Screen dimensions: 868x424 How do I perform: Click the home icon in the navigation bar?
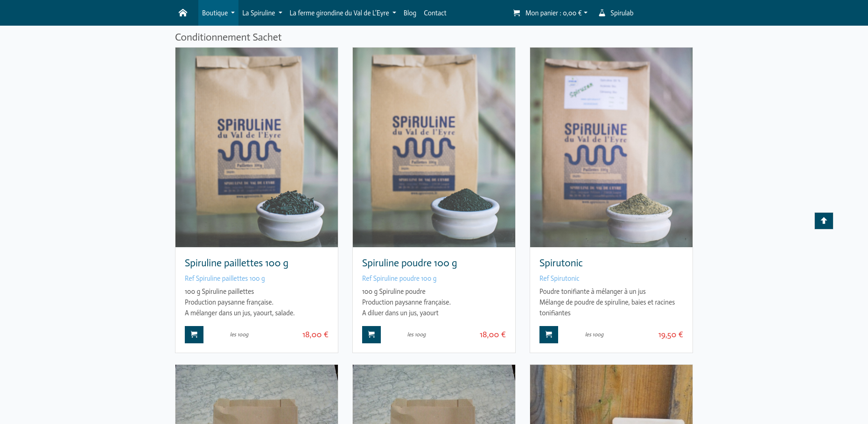[182, 13]
